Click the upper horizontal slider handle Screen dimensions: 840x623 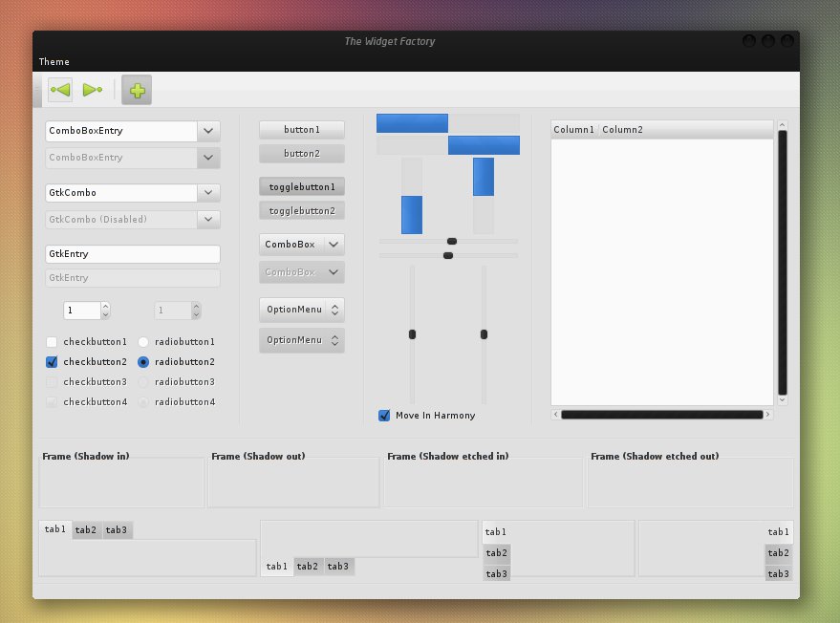tap(452, 241)
